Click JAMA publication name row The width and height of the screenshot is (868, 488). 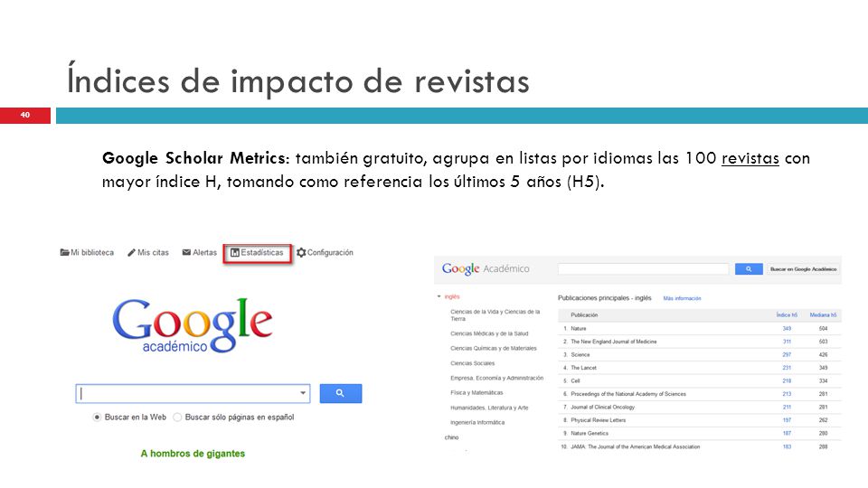click(x=636, y=447)
